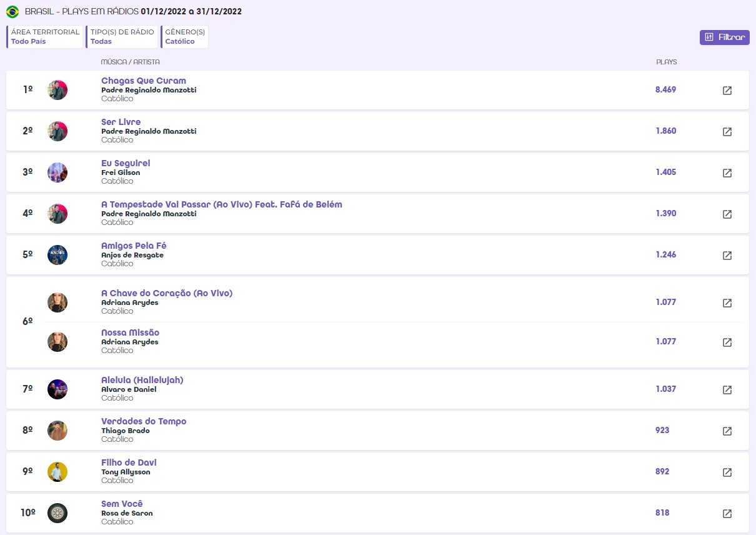
Task: Open A Tempestade Vai Passar (Ao Vivo) title
Action: pos(222,204)
